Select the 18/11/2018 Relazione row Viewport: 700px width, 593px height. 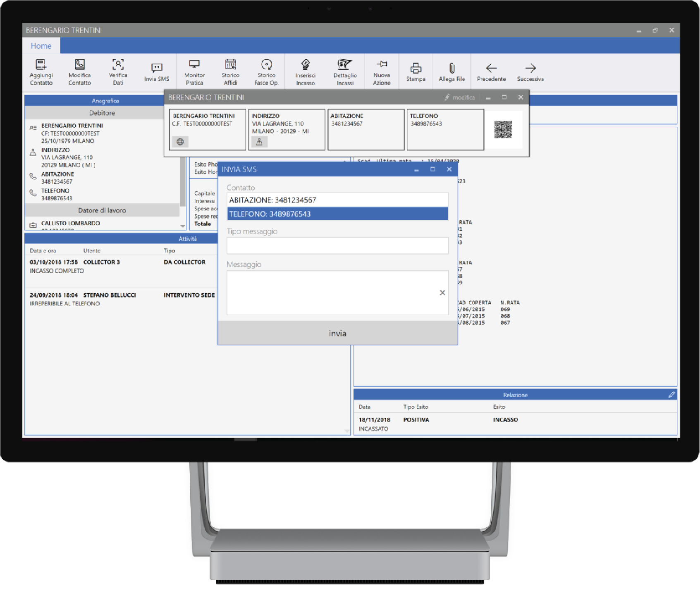pyautogui.click(x=515, y=424)
